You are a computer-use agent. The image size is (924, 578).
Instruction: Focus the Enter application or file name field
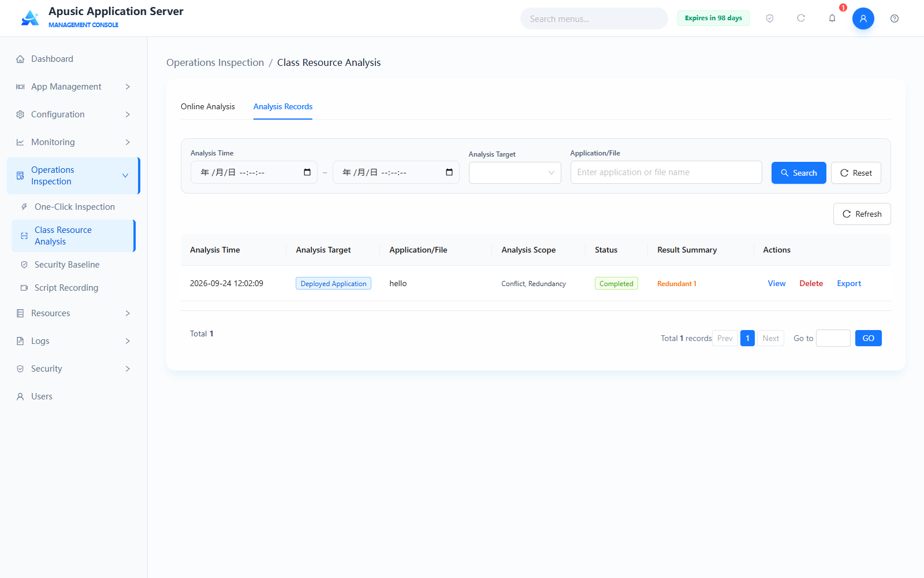point(666,172)
